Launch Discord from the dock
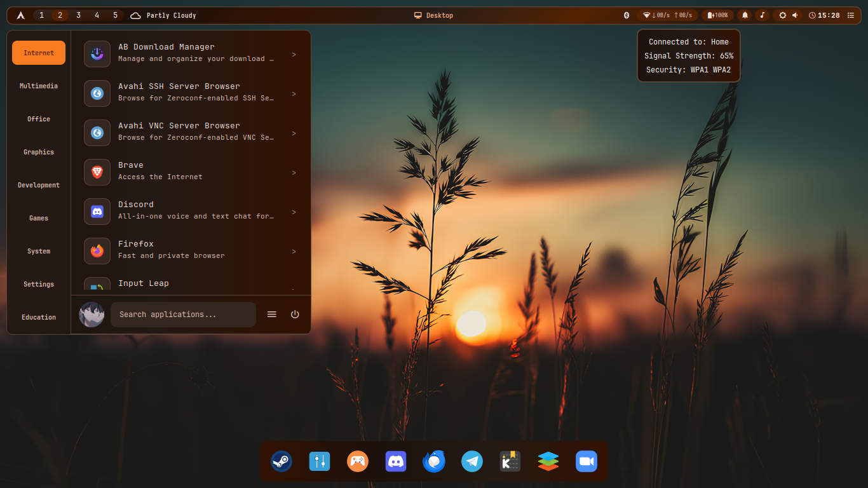 pyautogui.click(x=396, y=461)
